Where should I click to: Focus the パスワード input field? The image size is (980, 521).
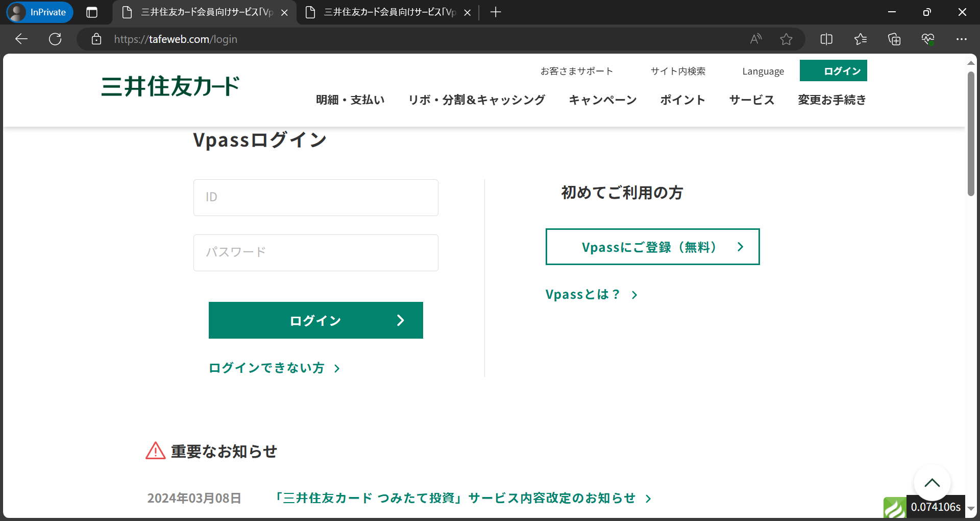[315, 252]
